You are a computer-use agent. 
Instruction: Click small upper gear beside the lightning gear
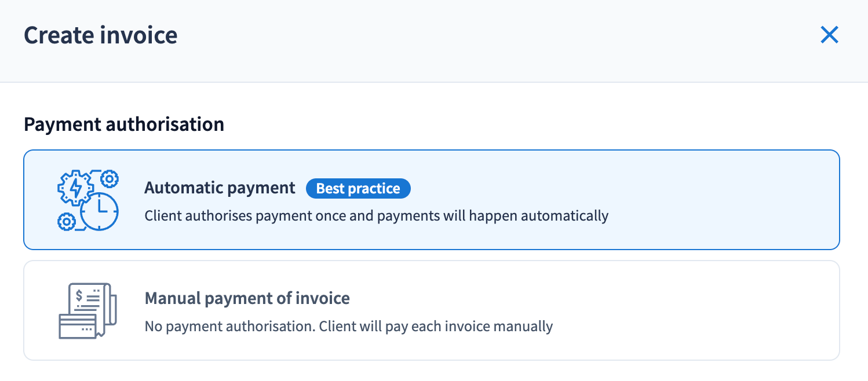click(x=109, y=178)
